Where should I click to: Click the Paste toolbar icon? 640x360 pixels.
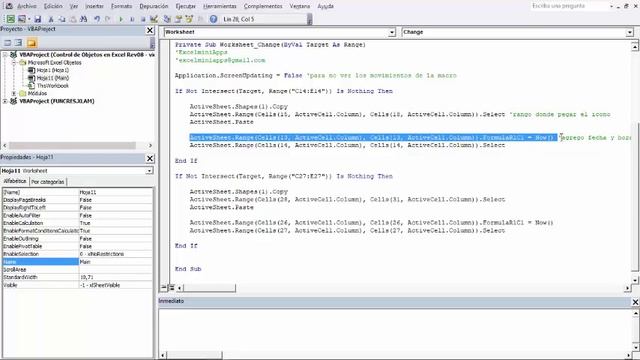(73, 19)
